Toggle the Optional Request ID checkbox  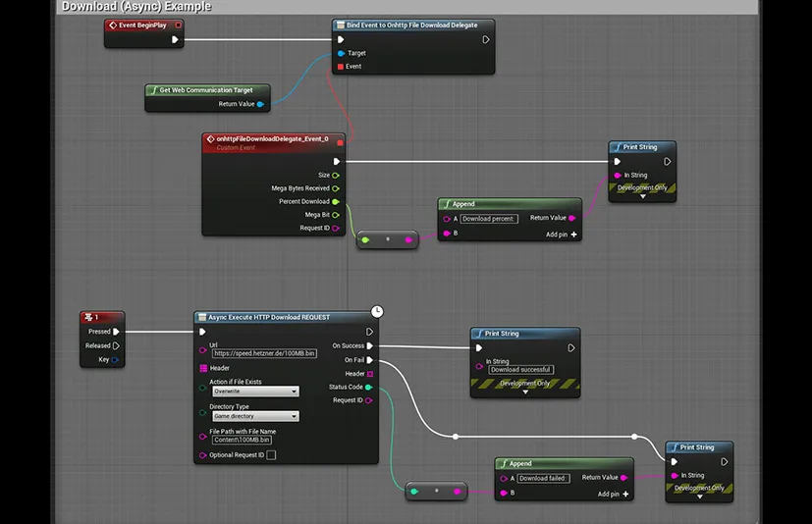[271, 455]
